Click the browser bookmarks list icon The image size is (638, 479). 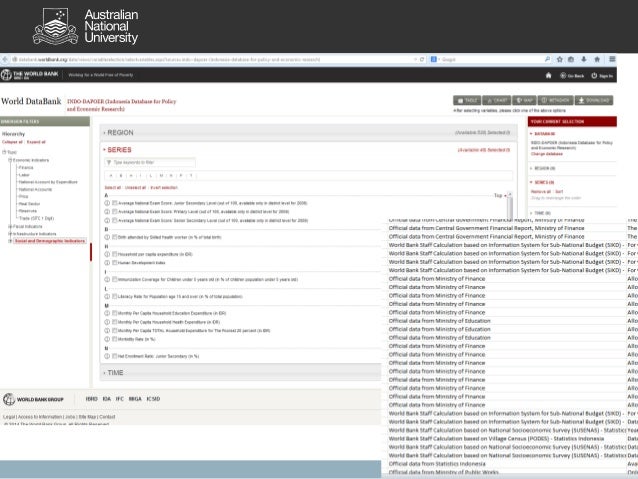point(571,59)
